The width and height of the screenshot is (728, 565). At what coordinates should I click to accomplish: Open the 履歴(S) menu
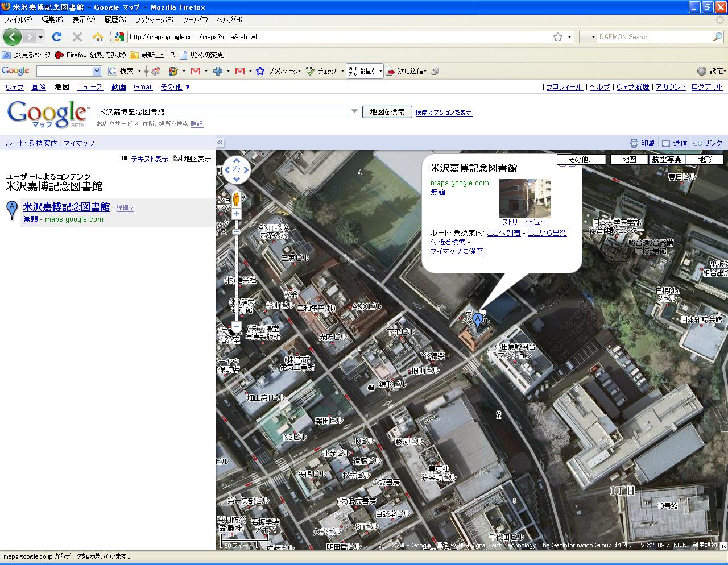(115, 20)
